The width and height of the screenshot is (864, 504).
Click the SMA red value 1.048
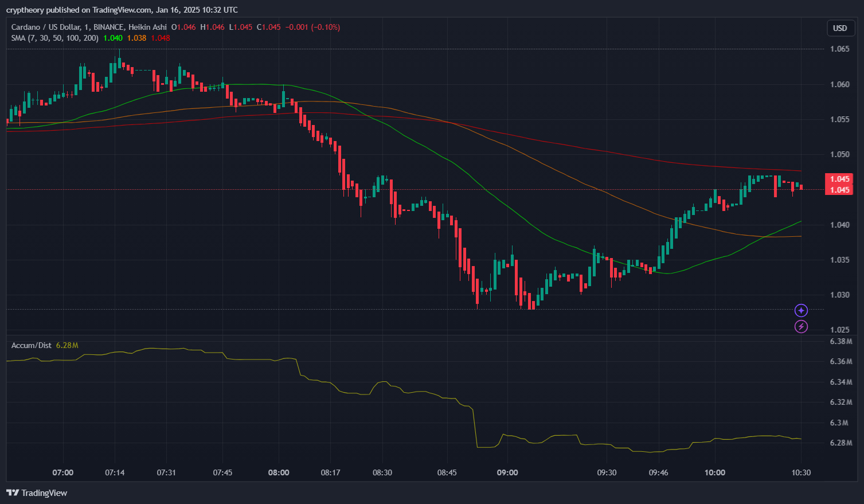pos(161,38)
